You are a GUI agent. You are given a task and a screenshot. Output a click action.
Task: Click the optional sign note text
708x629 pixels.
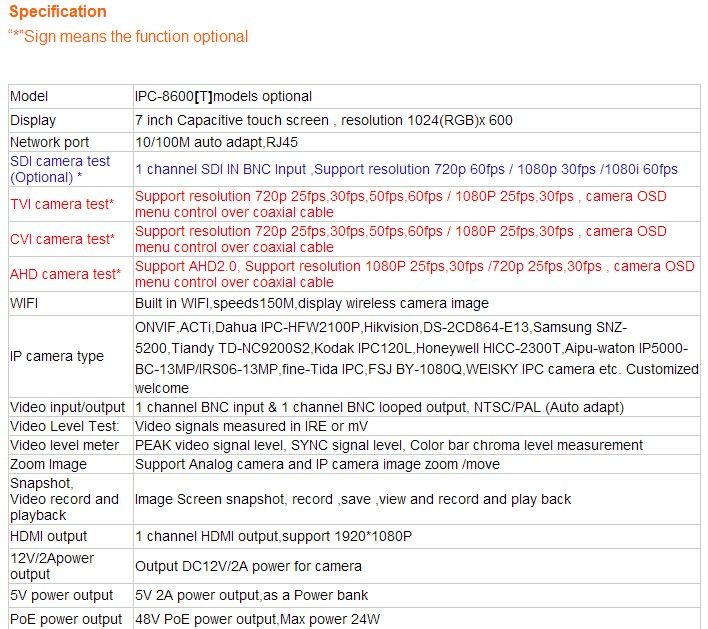click(128, 37)
